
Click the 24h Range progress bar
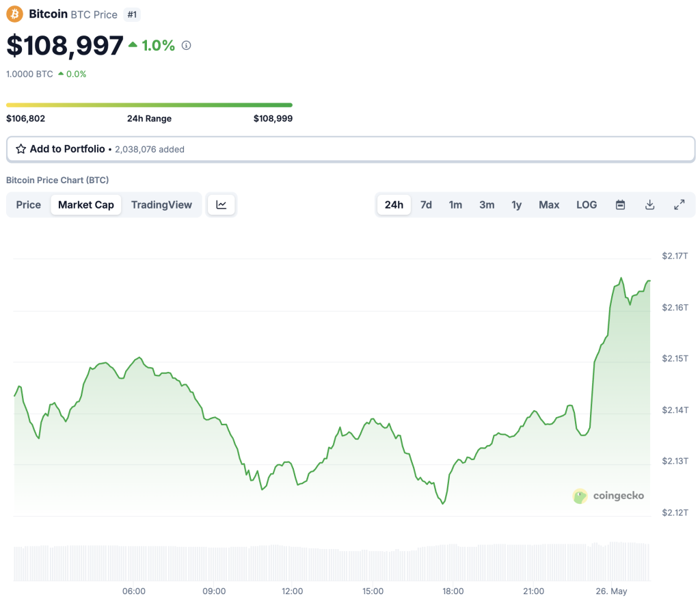point(149,105)
